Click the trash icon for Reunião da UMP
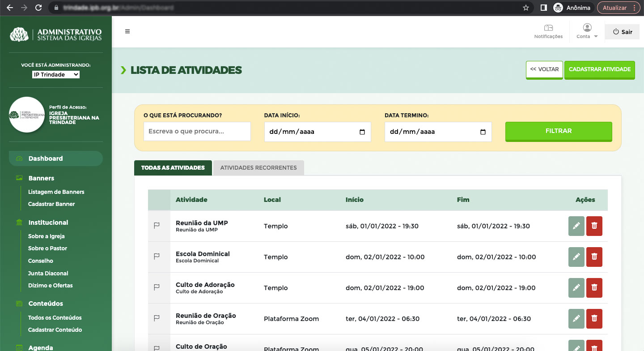The width and height of the screenshot is (644, 351). tap(594, 226)
